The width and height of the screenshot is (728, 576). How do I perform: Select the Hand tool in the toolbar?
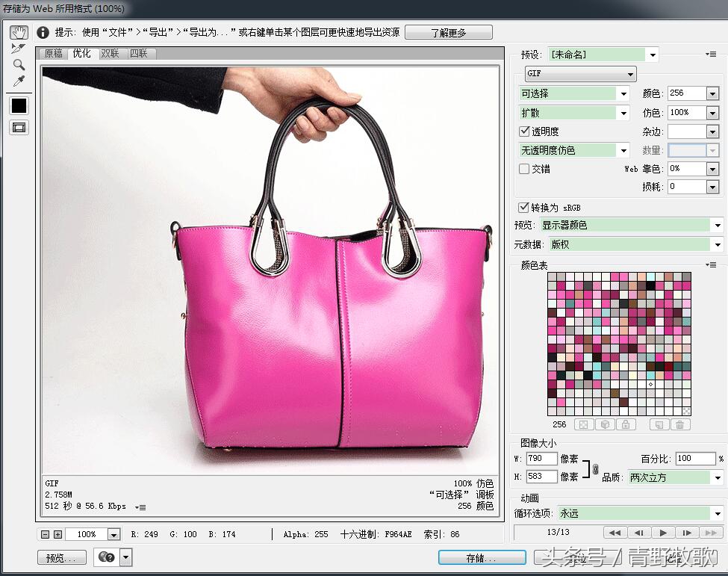coord(18,31)
